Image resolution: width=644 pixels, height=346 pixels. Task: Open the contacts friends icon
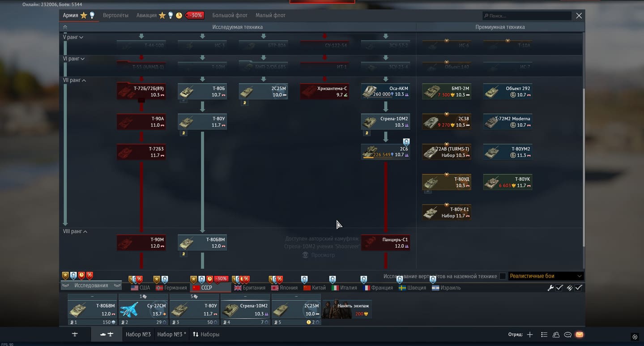coord(556,335)
